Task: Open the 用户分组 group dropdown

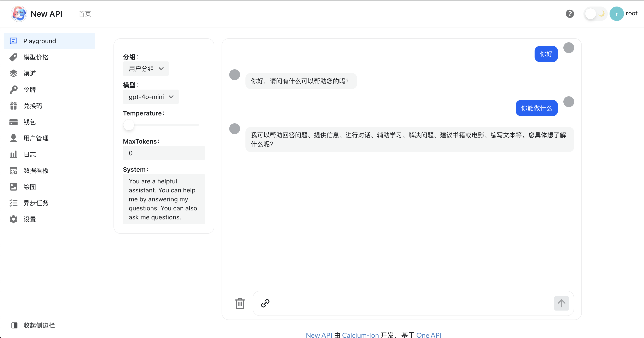Action: point(146,68)
